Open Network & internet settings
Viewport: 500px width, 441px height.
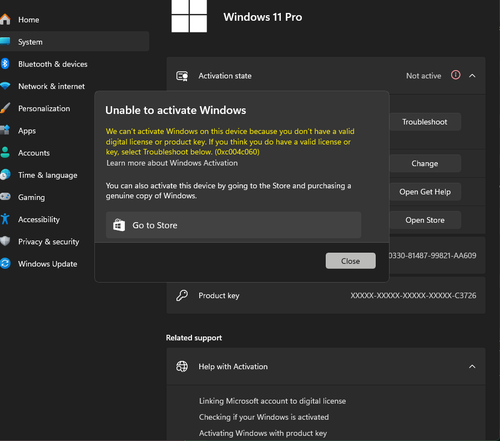(51, 86)
